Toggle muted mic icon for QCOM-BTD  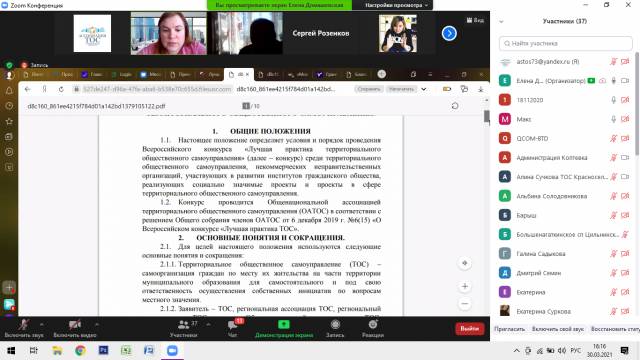point(613,138)
